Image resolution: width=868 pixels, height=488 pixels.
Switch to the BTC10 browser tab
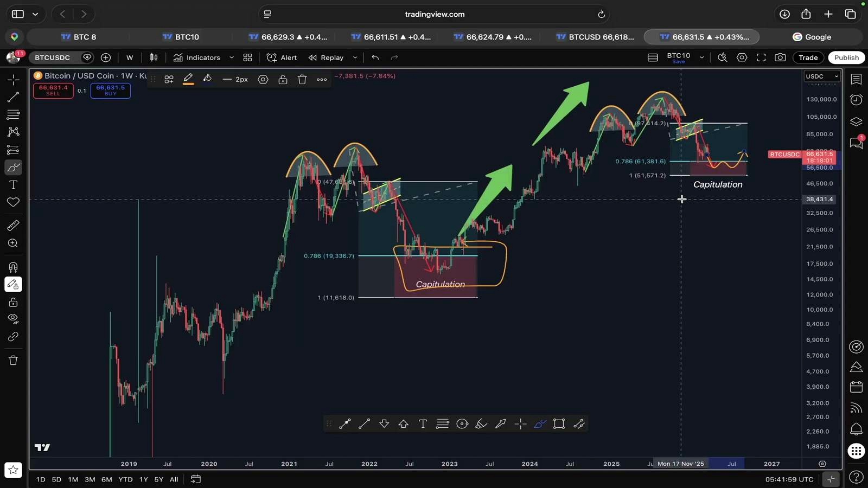tap(181, 37)
